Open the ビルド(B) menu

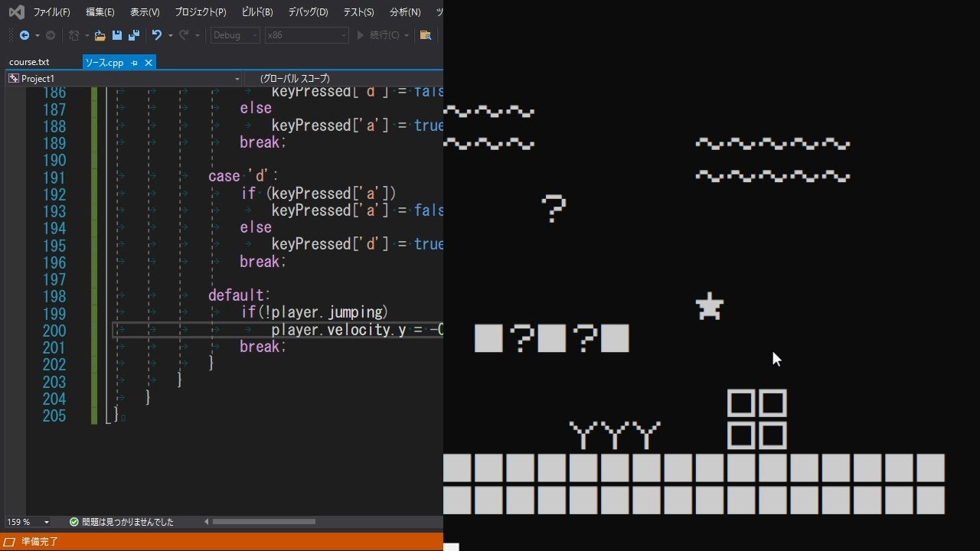tap(257, 12)
